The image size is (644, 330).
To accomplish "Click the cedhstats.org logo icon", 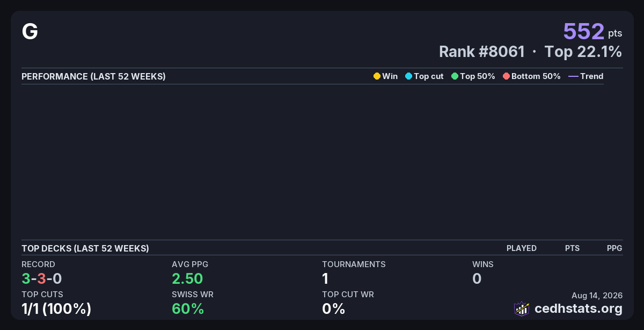I will pyautogui.click(x=522, y=309).
